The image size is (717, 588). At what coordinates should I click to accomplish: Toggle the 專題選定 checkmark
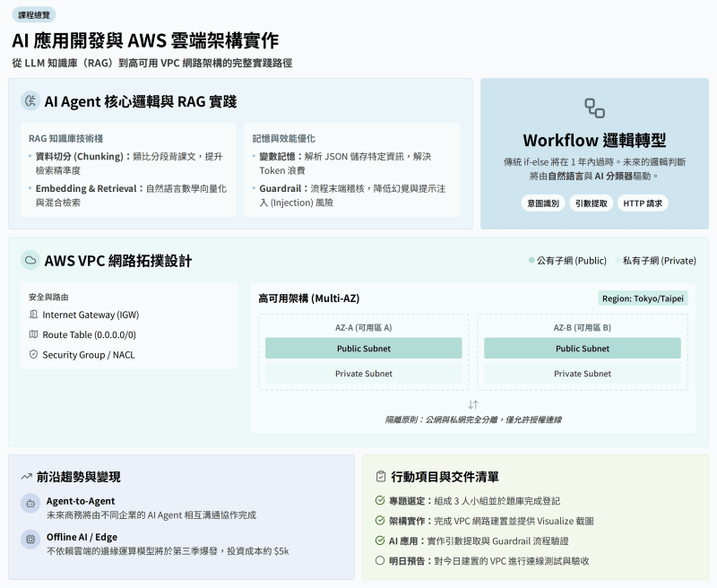point(380,501)
